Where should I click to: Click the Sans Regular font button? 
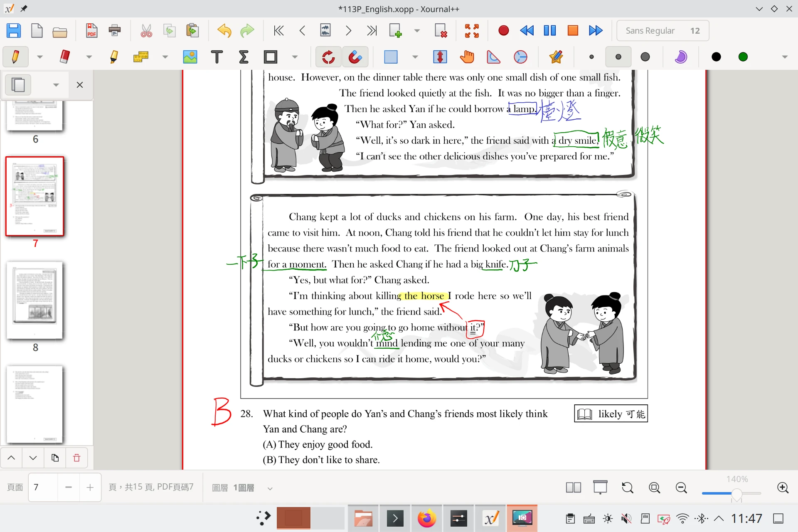663,31
